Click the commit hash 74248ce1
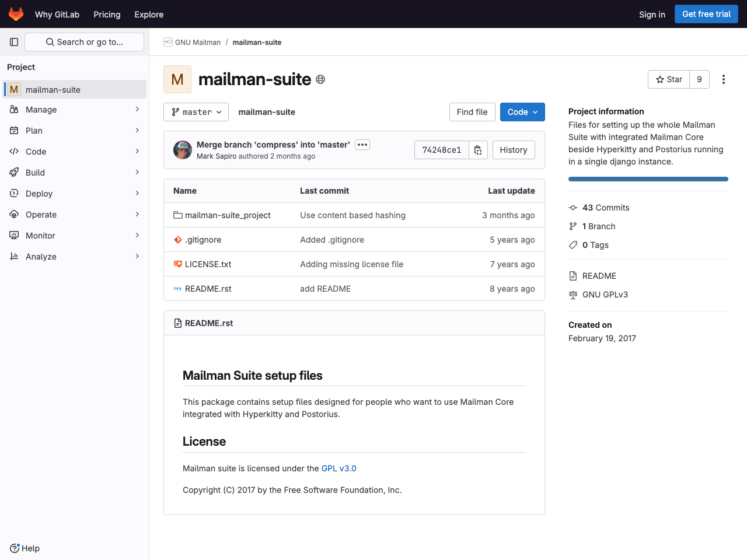Viewport: 747px width, 560px height. (x=442, y=150)
